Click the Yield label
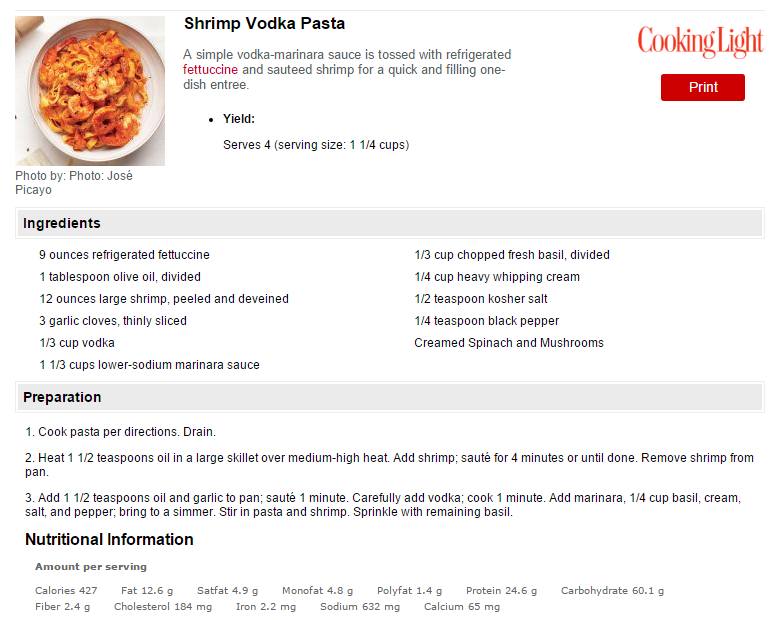 coord(239,119)
